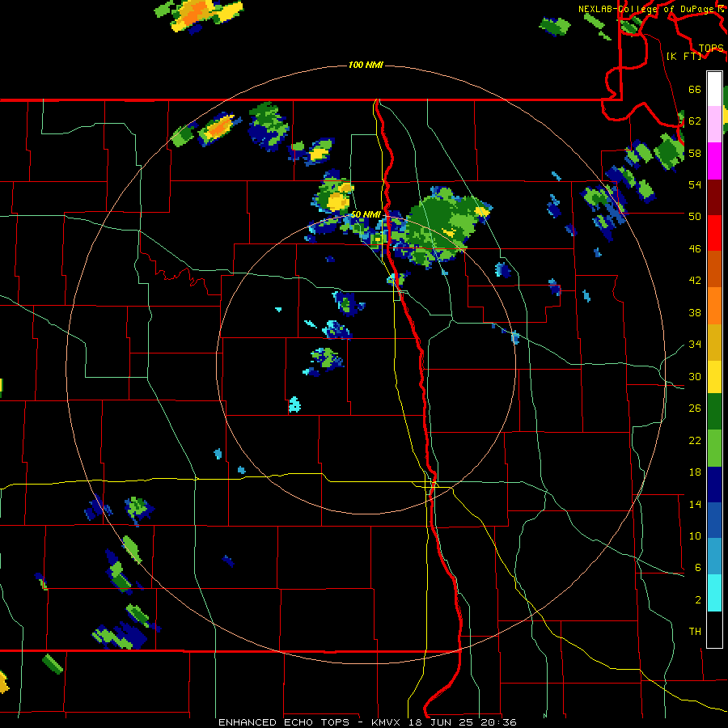Image resolution: width=728 pixels, height=728 pixels.
Task: Select the 50 NMI range ring label
Action: (x=366, y=214)
